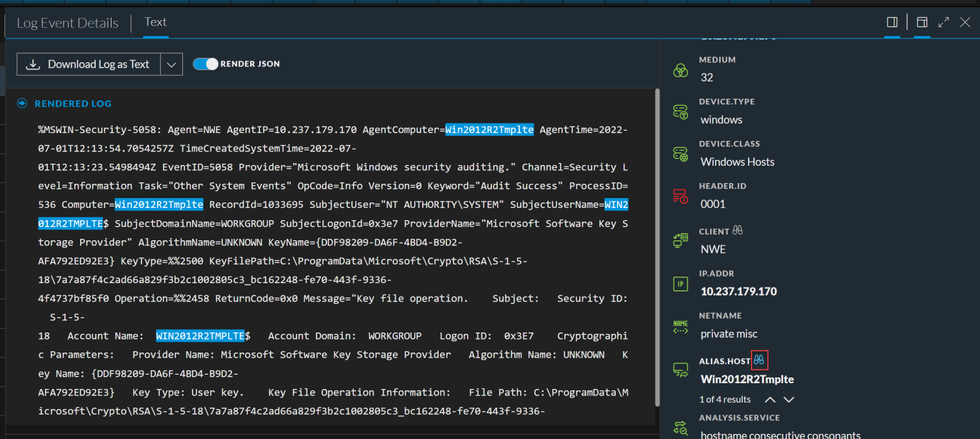Viewport: 980px width, 439px height.
Task: Open the download format dropdown arrow
Action: [x=171, y=64]
